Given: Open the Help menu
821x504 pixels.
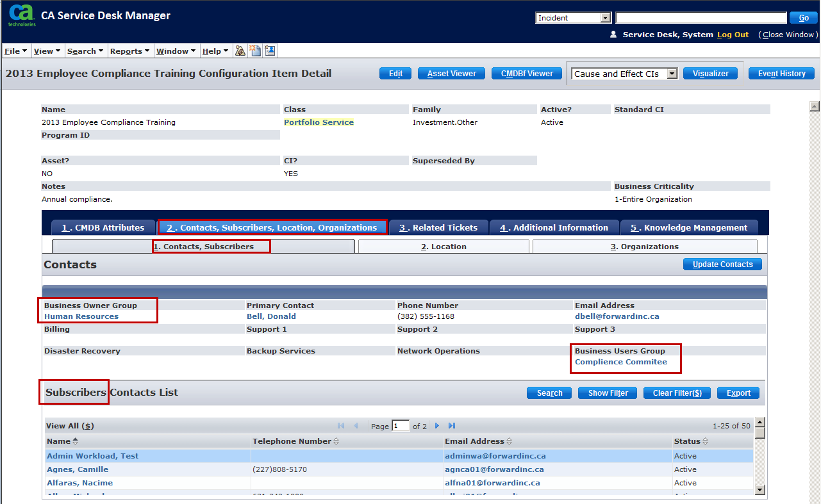Looking at the screenshot, I should pyautogui.click(x=215, y=51).
